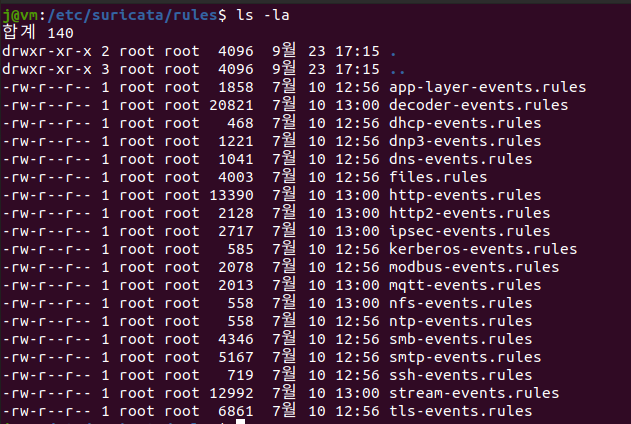Click file size 2128 of http2-events
The height and width of the screenshot is (424, 631).
[x=236, y=213]
